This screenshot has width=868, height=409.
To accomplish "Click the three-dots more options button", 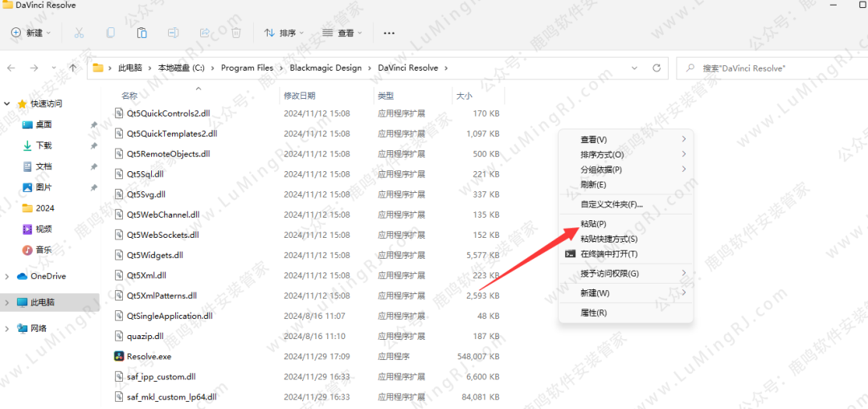I will [389, 33].
